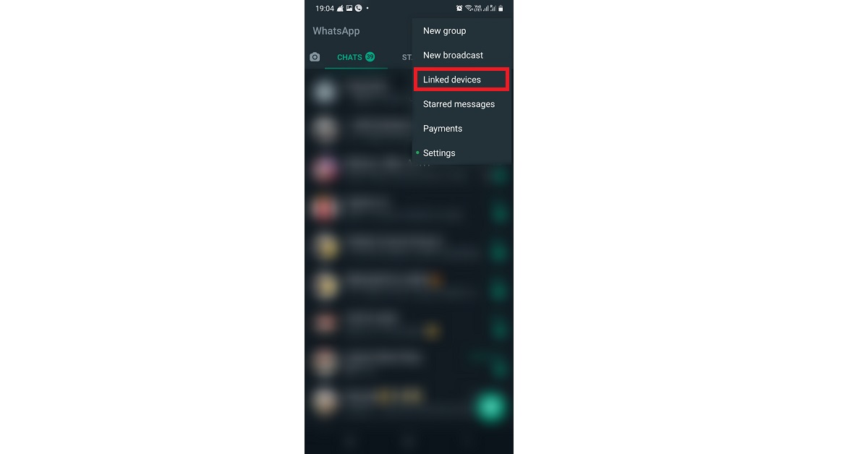Switch to the partially hidden STATUS tab

(x=407, y=57)
